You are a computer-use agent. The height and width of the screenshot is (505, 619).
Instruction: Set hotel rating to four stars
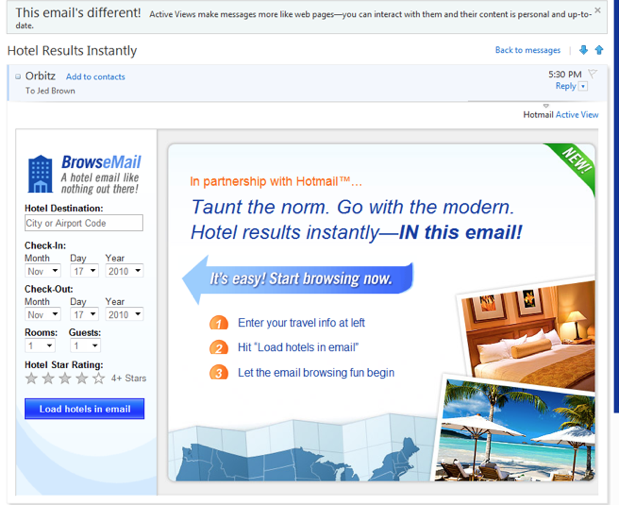pos(82,378)
